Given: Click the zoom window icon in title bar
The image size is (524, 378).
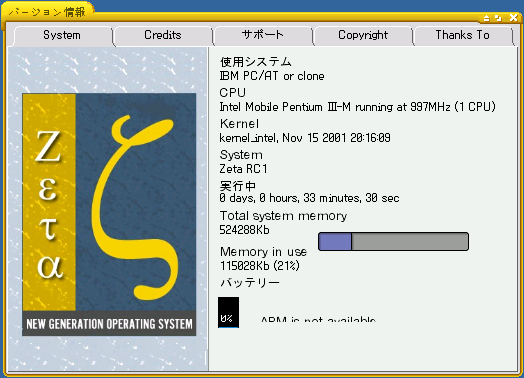Looking at the screenshot, I should [x=499, y=18].
